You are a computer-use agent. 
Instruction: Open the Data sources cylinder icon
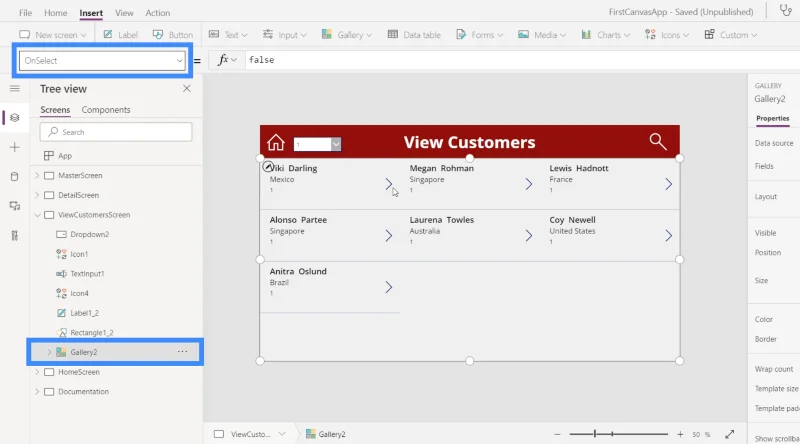(15, 177)
